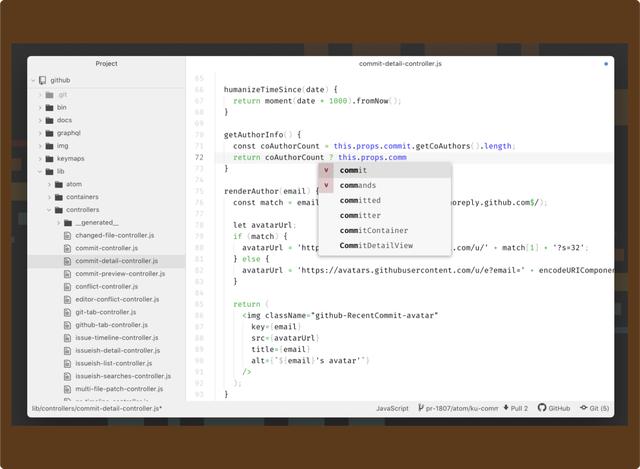Click the bin folder icon

pyautogui.click(x=49, y=107)
